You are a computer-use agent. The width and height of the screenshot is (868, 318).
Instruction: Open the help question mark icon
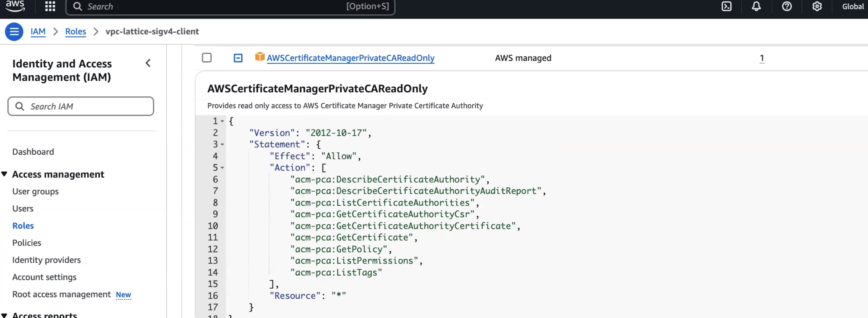(786, 6)
